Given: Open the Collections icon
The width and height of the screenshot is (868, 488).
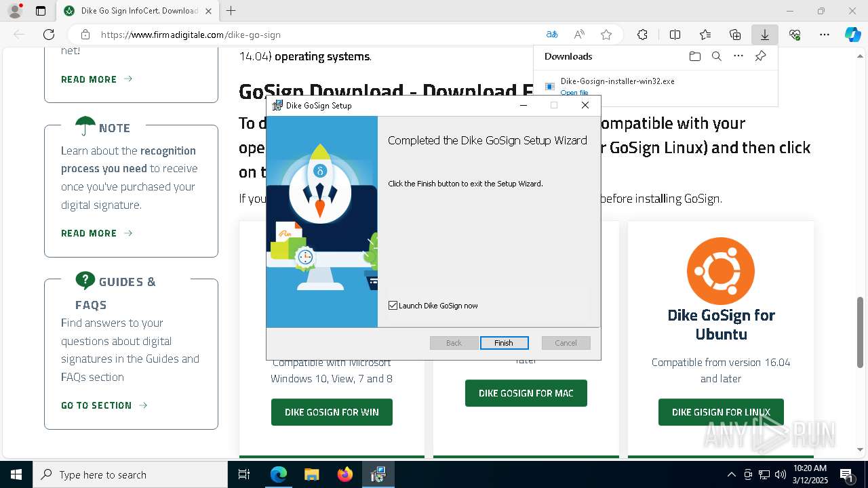Looking at the screenshot, I should 735,35.
